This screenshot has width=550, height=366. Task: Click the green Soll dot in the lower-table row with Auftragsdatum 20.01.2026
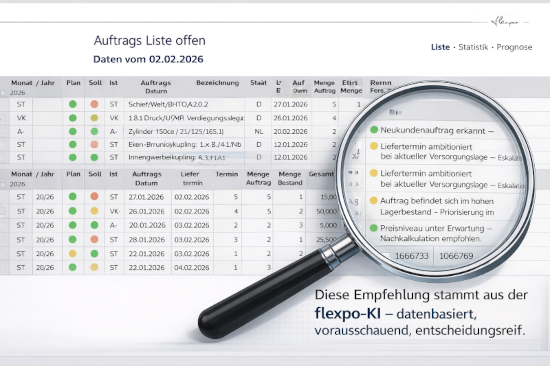point(94,225)
